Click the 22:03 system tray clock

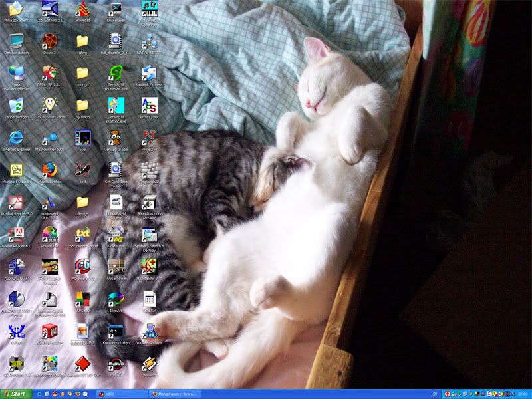523,394
